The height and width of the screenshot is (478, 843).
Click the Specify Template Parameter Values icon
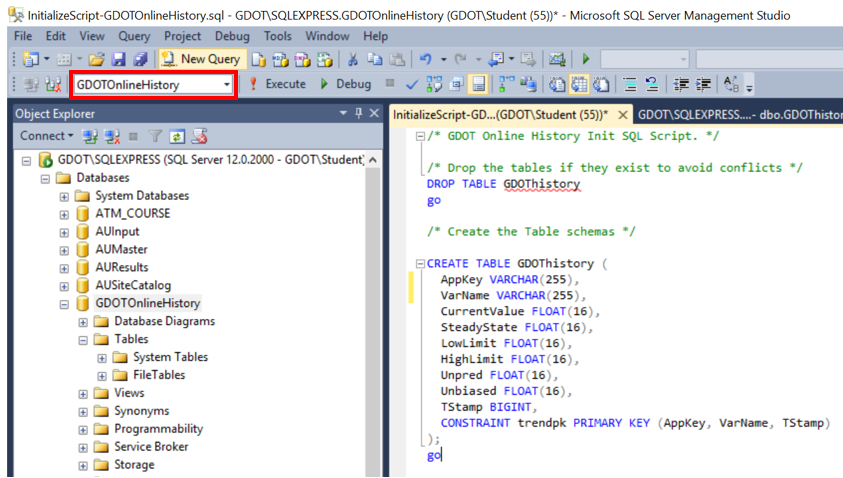click(x=731, y=84)
